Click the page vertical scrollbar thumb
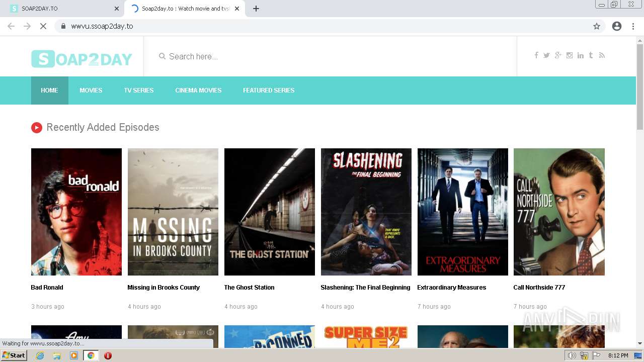 tap(640, 87)
